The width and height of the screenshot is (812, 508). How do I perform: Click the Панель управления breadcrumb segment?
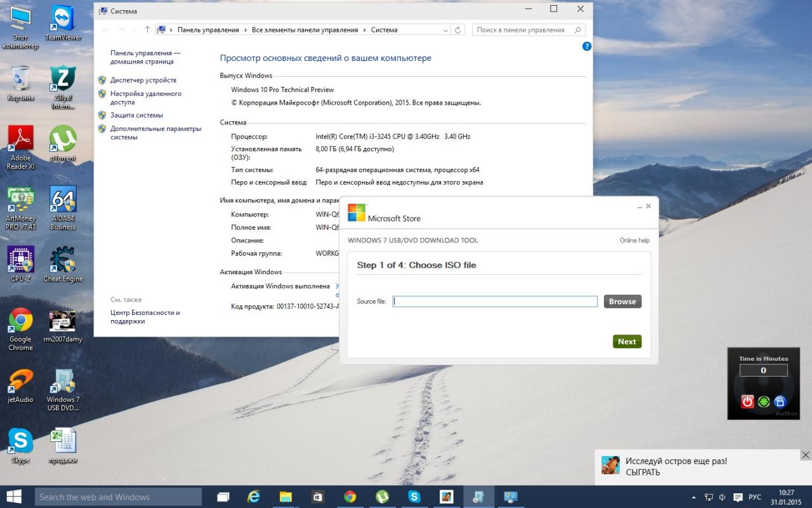click(208, 30)
